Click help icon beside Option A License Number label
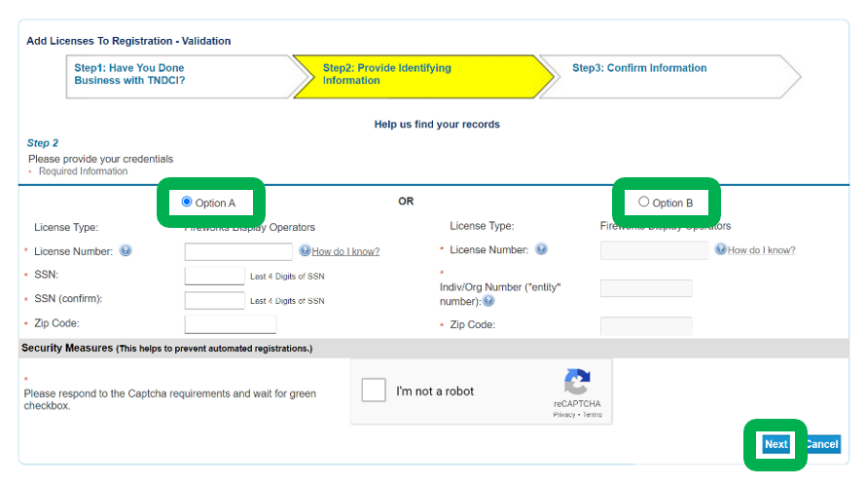This screenshot has width=866, height=485. [x=126, y=251]
